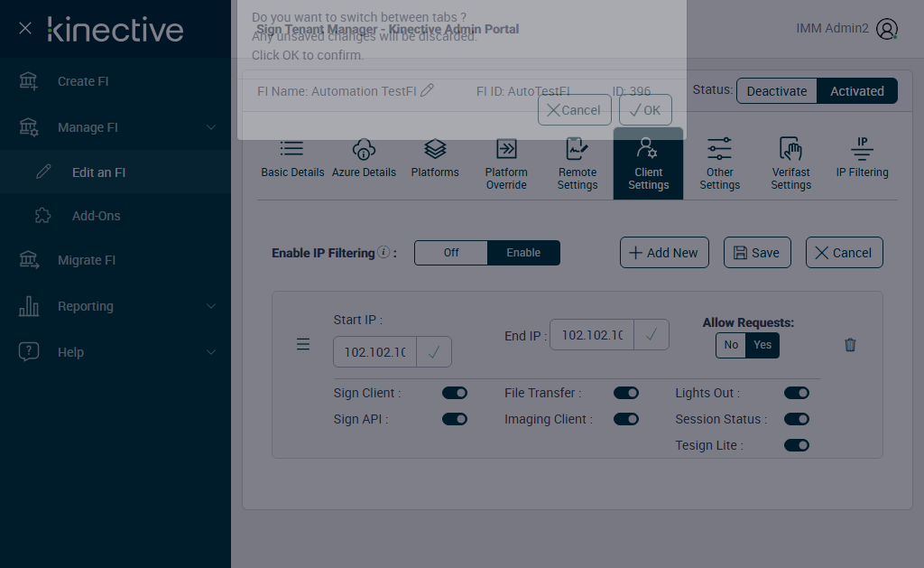Click the Help question mark icon
Viewport: 924px width, 568px height.
(29, 351)
